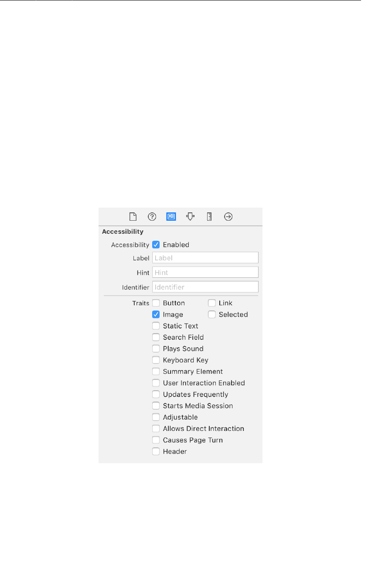Check the Header trait checkbox

coord(156,451)
